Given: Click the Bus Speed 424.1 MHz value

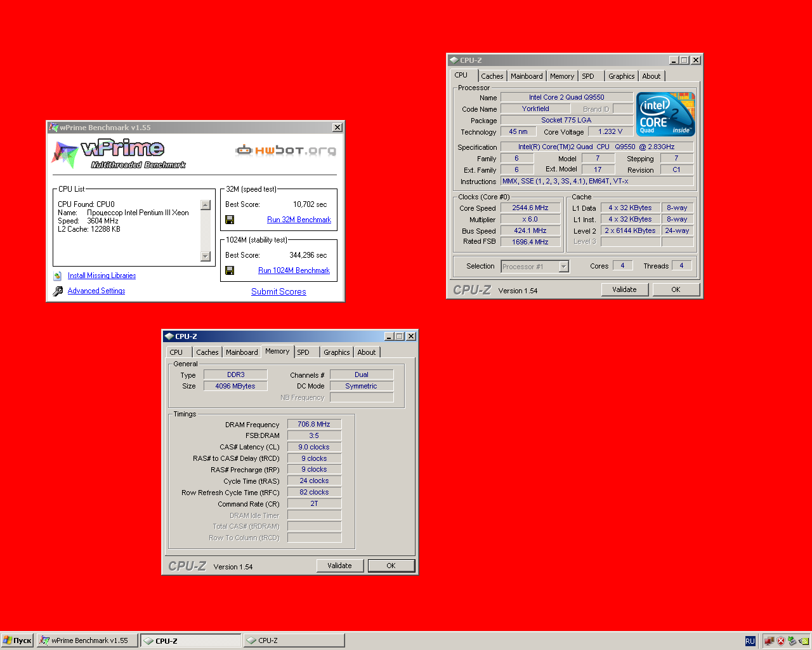Looking at the screenshot, I should coord(530,230).
